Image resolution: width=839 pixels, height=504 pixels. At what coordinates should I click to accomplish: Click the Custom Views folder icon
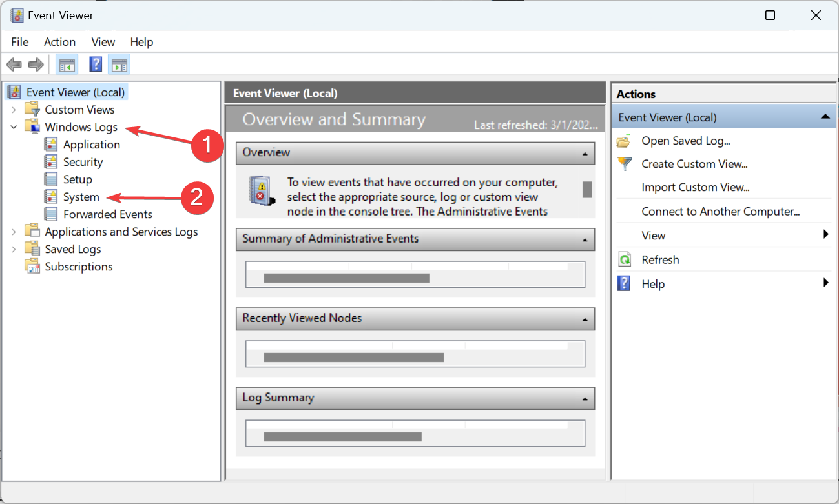point(32,109)
